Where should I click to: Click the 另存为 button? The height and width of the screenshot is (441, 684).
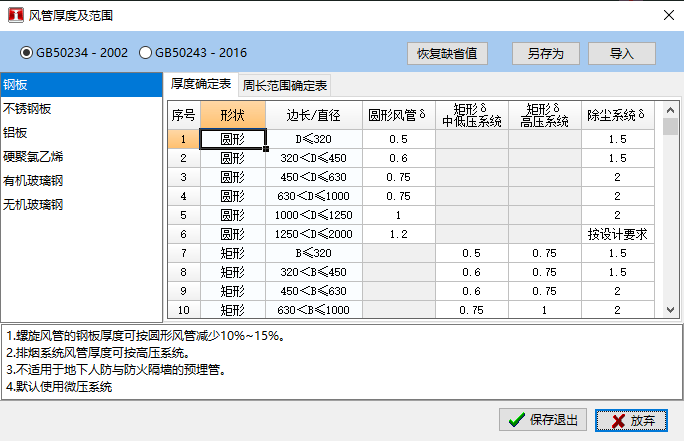point(545,52)
